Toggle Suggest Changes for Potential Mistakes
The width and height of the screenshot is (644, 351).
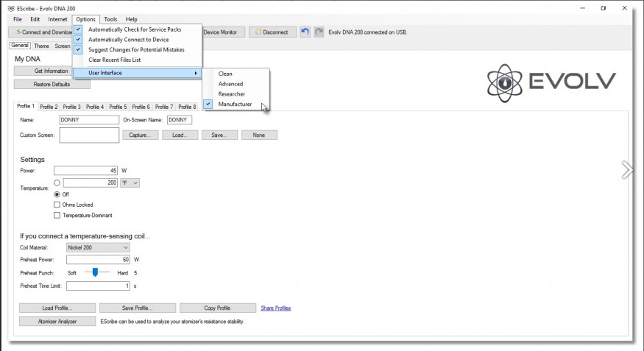(x=137, y=50)
